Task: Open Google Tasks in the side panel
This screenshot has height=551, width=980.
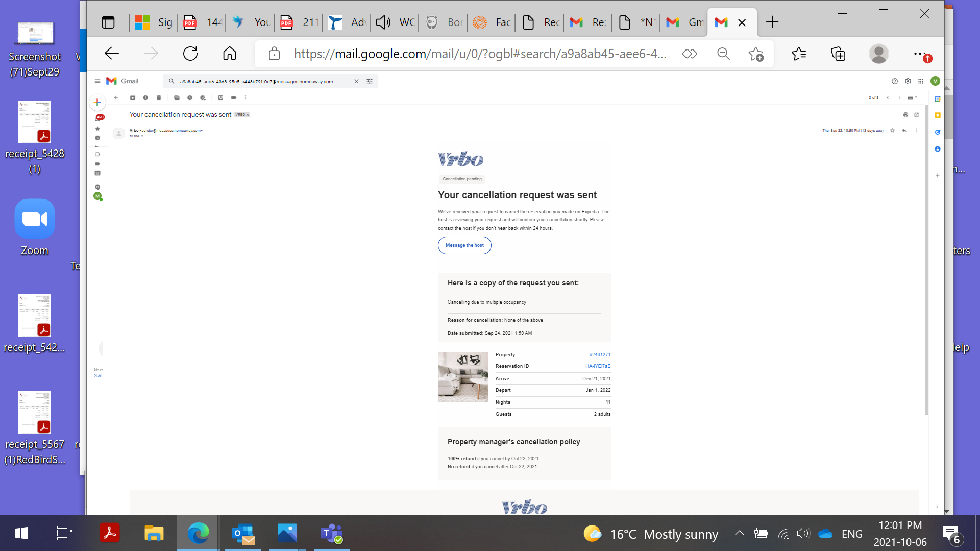Action: [x=938, y=132]
